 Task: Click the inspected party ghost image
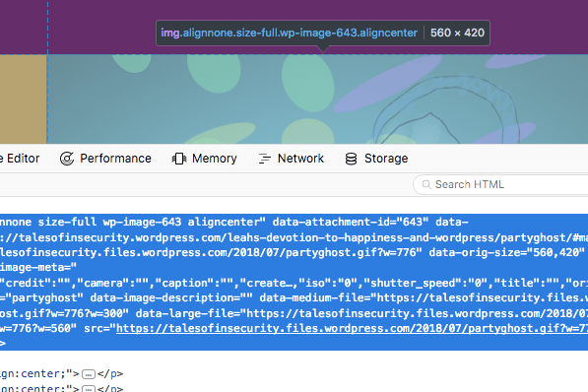[x=317, y=99]
